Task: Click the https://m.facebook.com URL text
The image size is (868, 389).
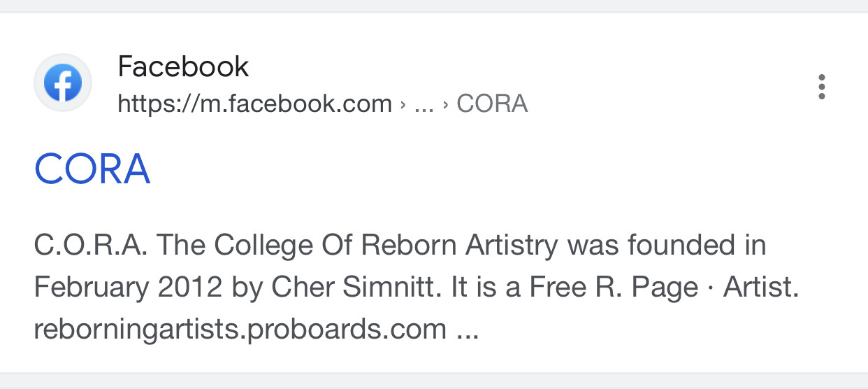Action: click(x=254, y=104)
